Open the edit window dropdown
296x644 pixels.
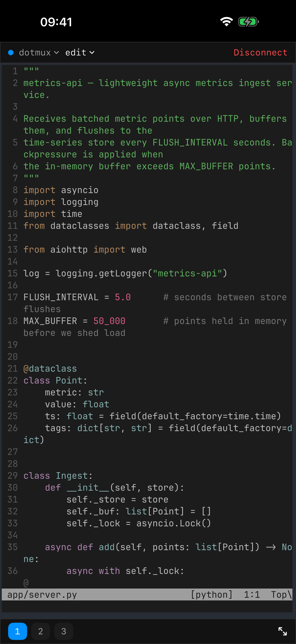coord(80,53)
